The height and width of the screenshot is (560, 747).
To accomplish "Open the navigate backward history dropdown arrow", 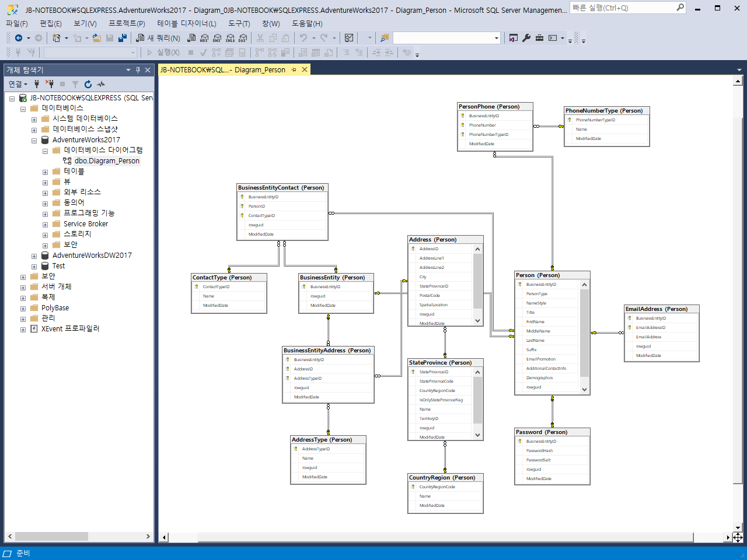I will (28, 38).
